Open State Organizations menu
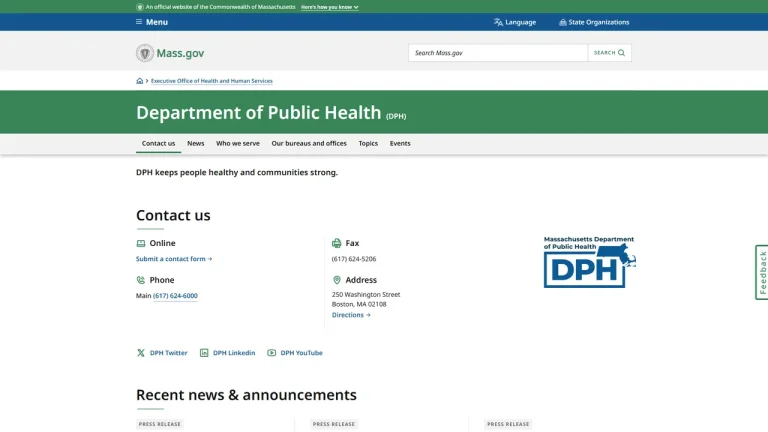The image size is (768, 432). point(594,22)
